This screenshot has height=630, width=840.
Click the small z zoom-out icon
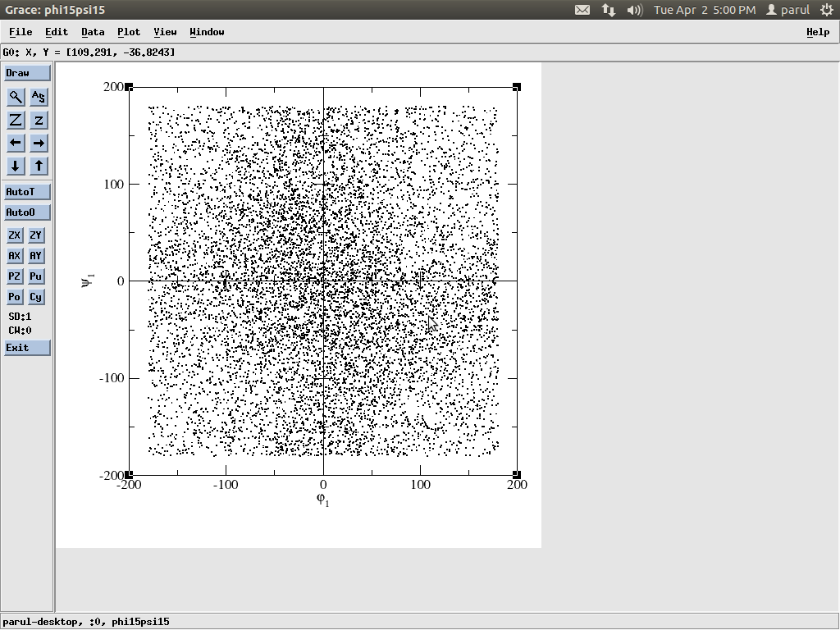click(39, 120)
